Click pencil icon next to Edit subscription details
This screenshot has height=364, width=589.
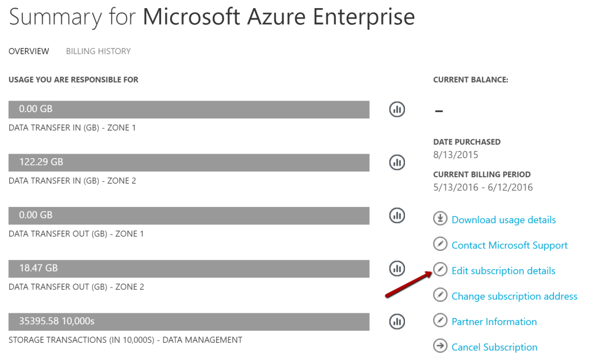440,270
